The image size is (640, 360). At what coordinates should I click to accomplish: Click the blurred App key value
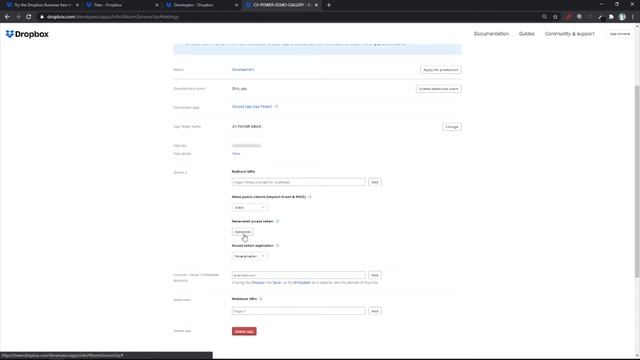[x=246, y=145]
